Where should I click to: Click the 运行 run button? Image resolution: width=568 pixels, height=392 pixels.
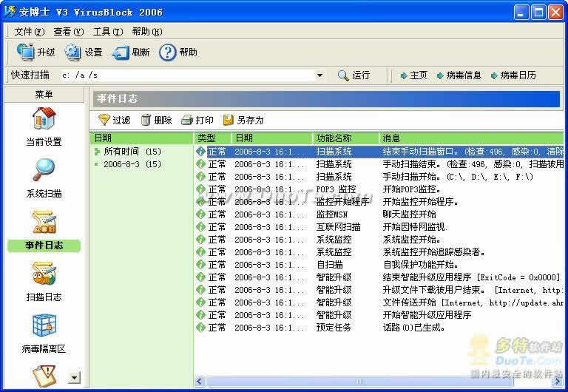coord(354,75)
